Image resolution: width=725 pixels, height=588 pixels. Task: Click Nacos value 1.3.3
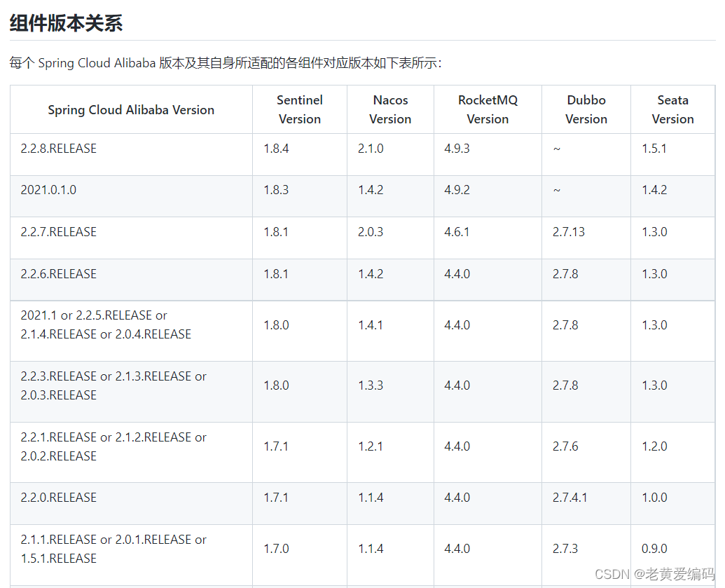tap(371, 385)
